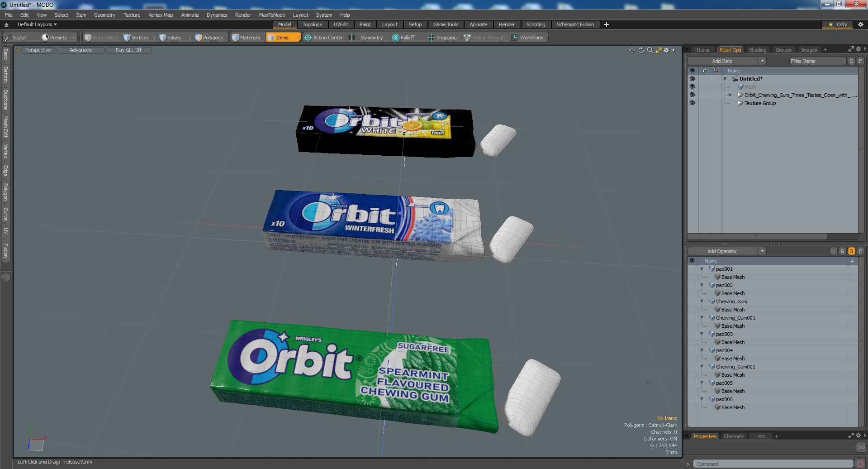This screenshot has height=469, width=868.
Task: Switch to the Channels tab
Action: pyautogui.click(x=733, y=436)
